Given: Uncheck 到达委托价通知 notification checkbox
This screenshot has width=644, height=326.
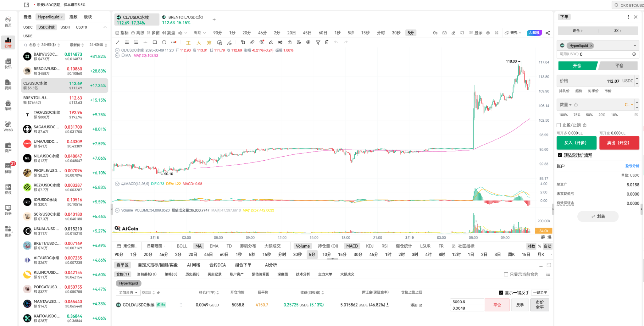Looking at the screenshot, I should click(x=560, y=155).
